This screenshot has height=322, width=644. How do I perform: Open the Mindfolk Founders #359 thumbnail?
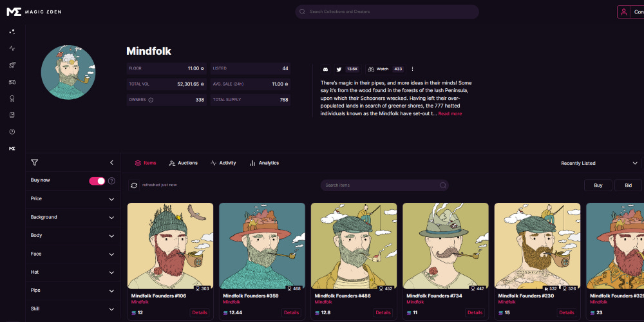tap(262, 246)
